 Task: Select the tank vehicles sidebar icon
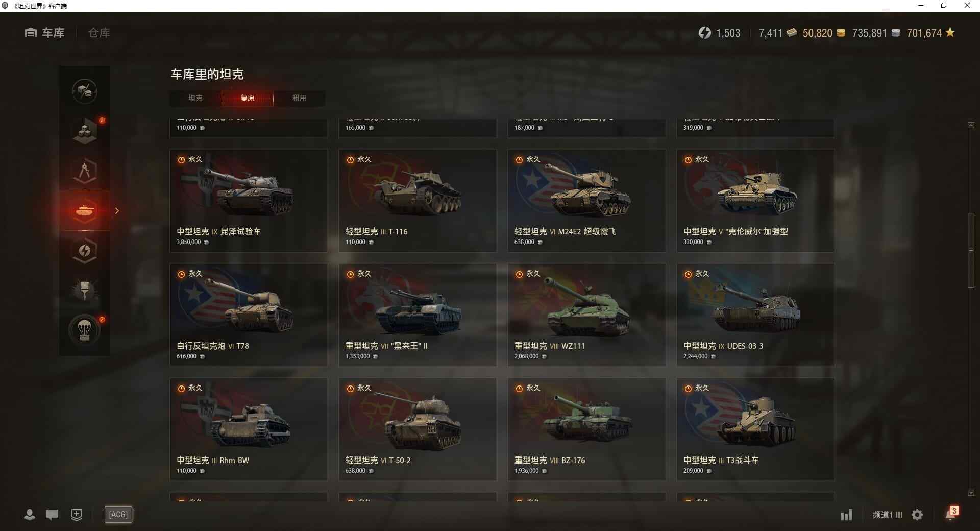point(85,211)
